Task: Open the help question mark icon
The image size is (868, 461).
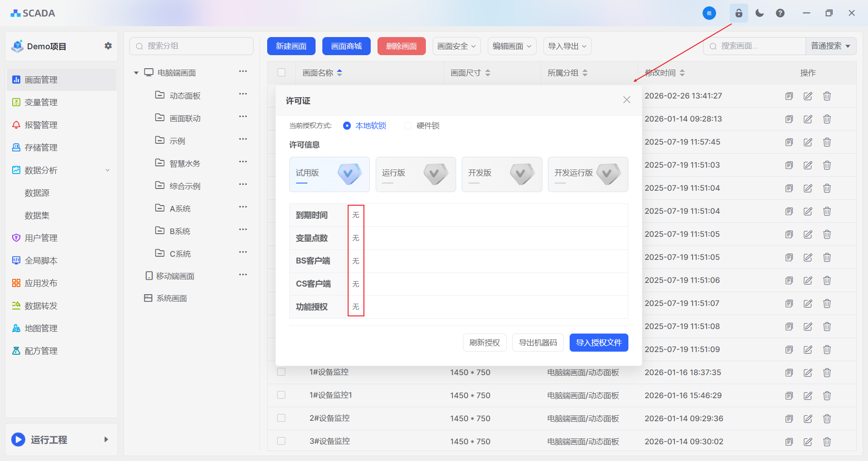Action: point(780,13)
